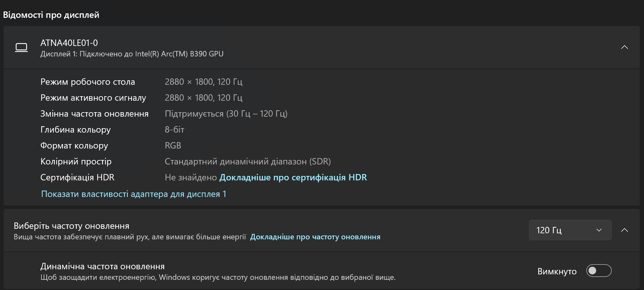644x290 pixels.
Task: Click the RGB color format value
Action: coord(173,146)
